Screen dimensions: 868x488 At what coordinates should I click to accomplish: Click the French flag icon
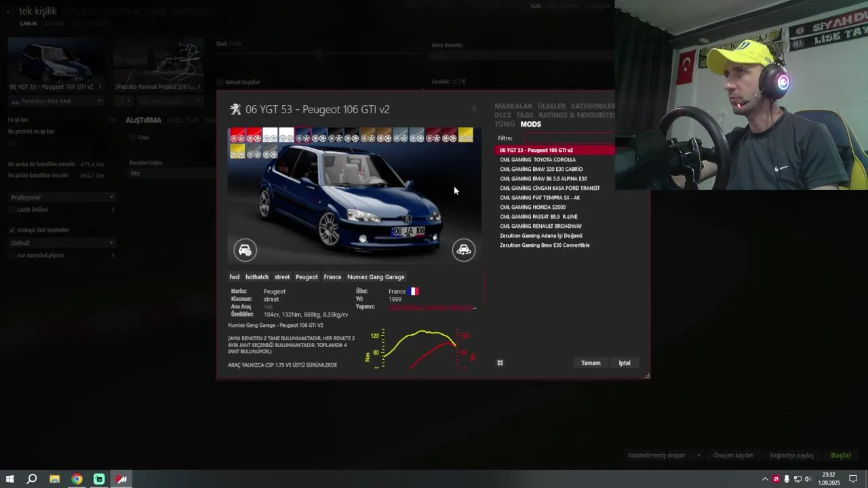pyautogui.click(x=414, y=291)
